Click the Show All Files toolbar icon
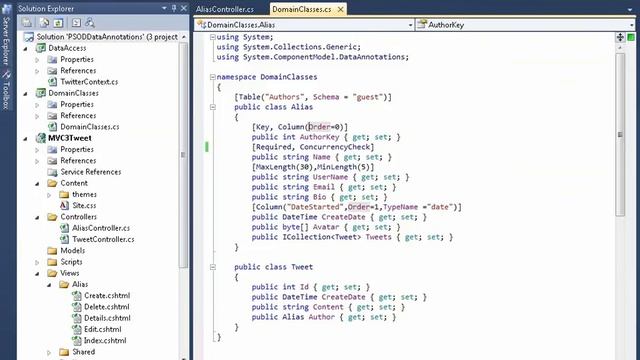 [x=44, y=23]
